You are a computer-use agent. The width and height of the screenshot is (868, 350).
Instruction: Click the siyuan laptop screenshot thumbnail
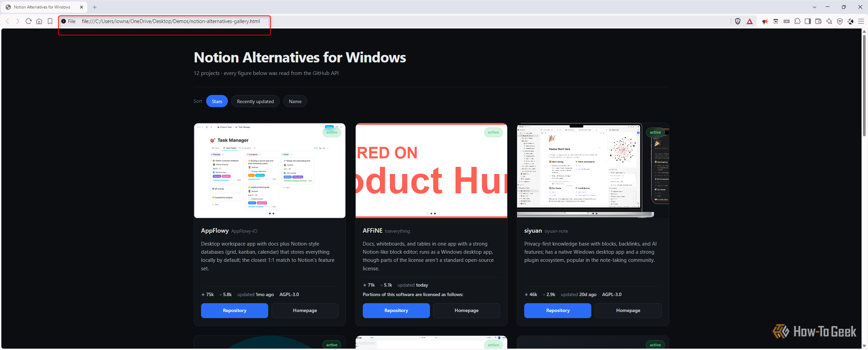tap(593, 171)
